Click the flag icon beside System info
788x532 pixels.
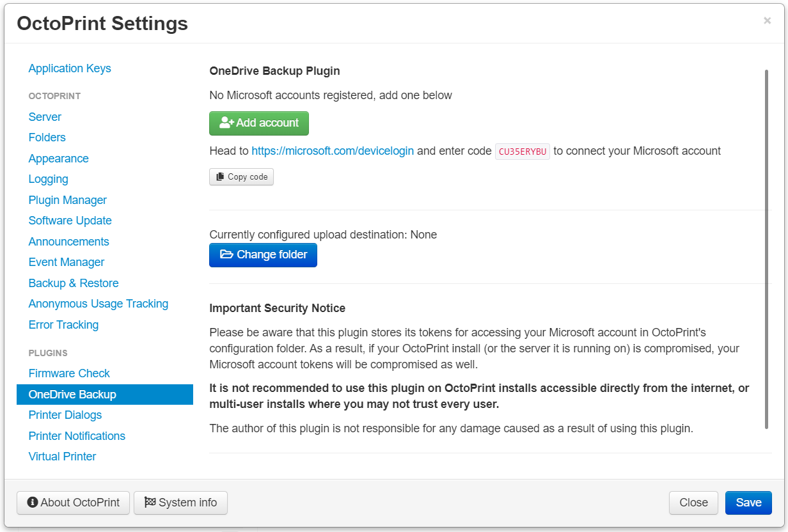pos(150,503)
